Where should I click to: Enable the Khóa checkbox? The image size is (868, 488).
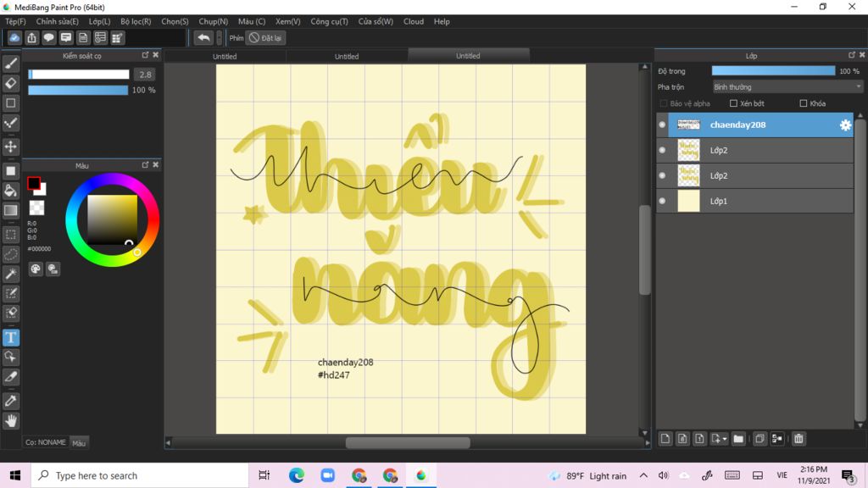(x=804, y=103)
